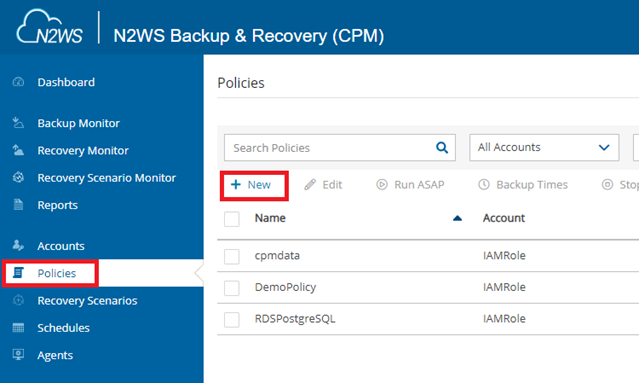Image resolution: width=639 pixels, height=383 pixels.
Task: Toggle the select-all checkbox in header
Action: pos(232,219)
